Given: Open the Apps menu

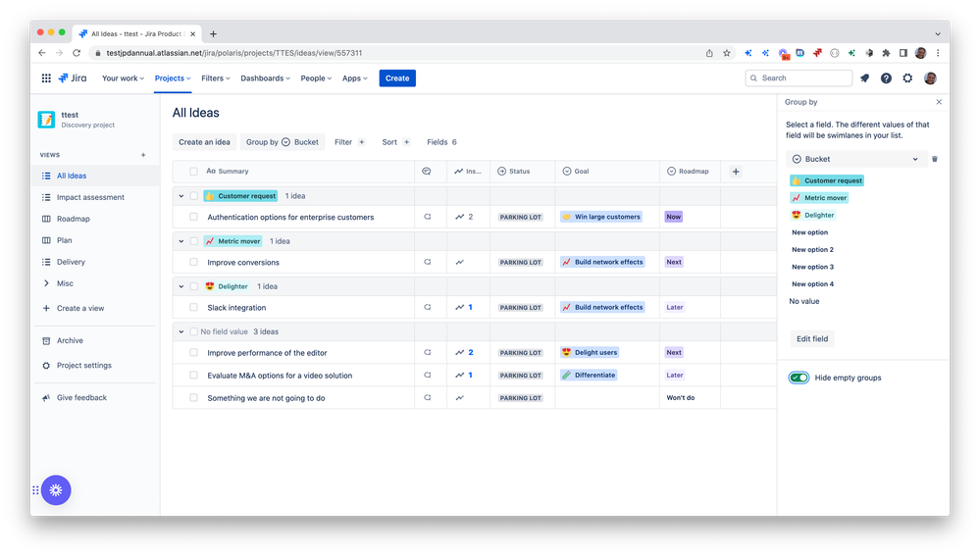Looking at the screenshot, I should click(355, 78).
